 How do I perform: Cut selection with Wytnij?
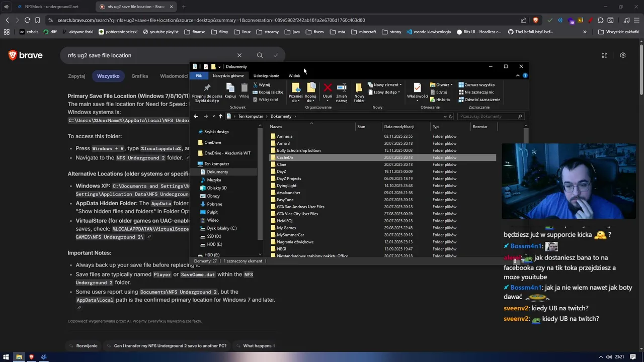pyautogui.click(x=262, y=85)
